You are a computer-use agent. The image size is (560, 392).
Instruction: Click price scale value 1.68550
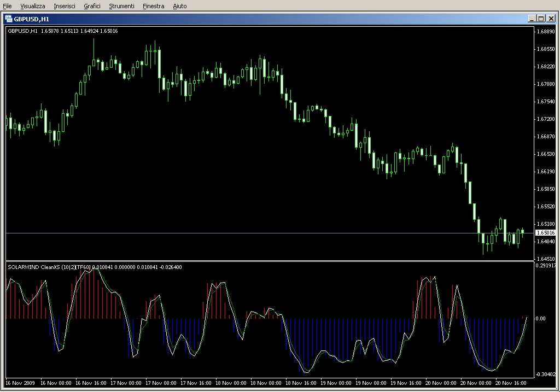tap(546, 49)
